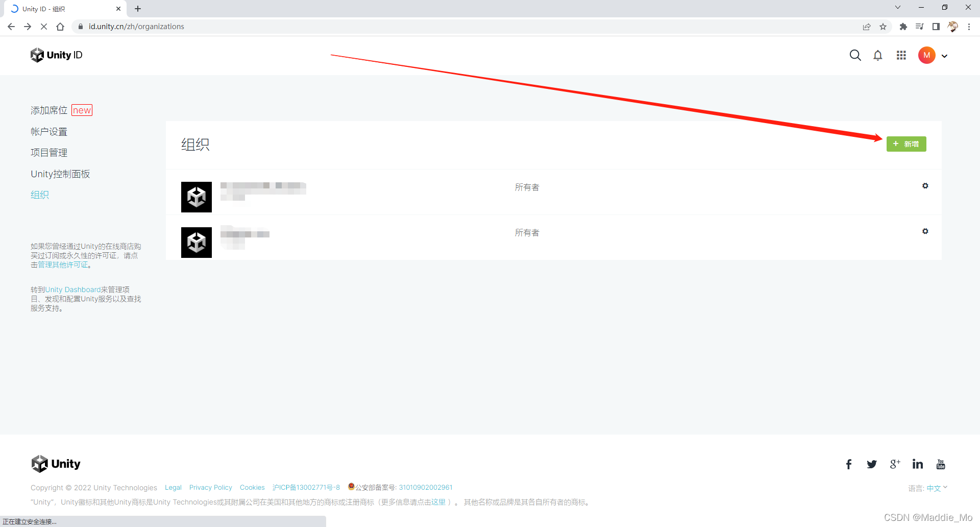Click the address bar URL
The image size is (980, 527).
pyautogui.click(x=136, y=27)
